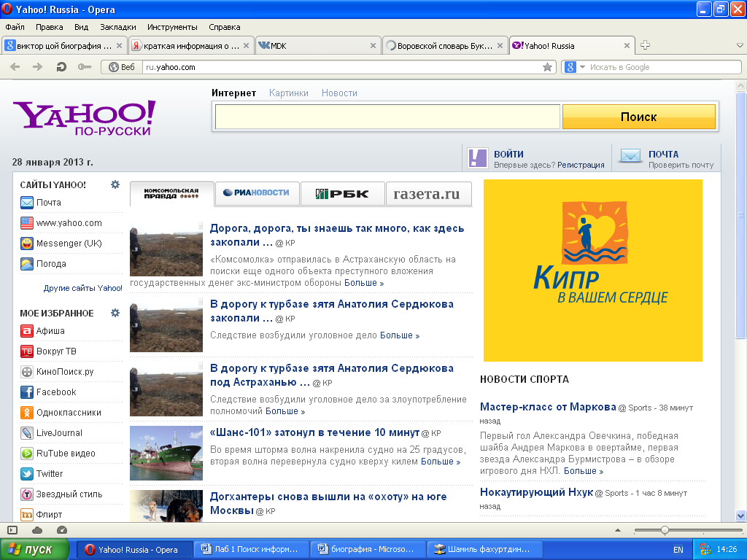
Task: Reload the page with the refresh icon
Action: pyautogui.click(x=61, y=67)
